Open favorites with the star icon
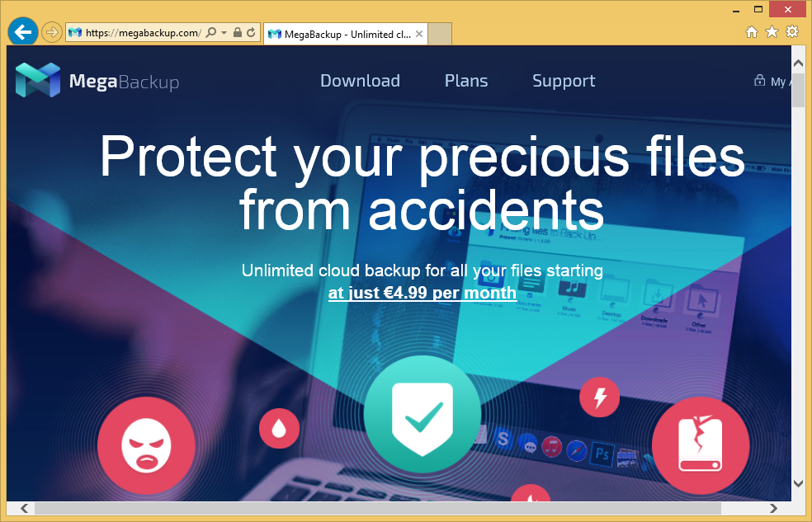Image resolution: width=812 pixels, height=522 pixels. 772,32
